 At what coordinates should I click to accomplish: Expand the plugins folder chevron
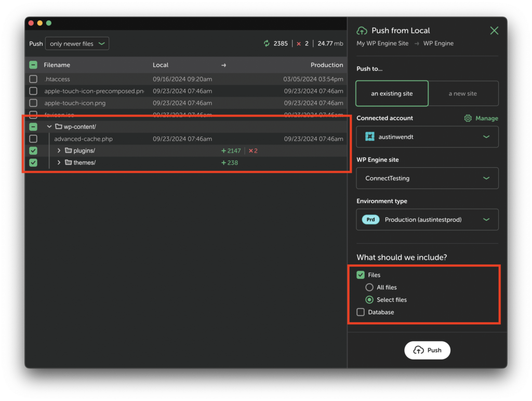tap(59, 151)
